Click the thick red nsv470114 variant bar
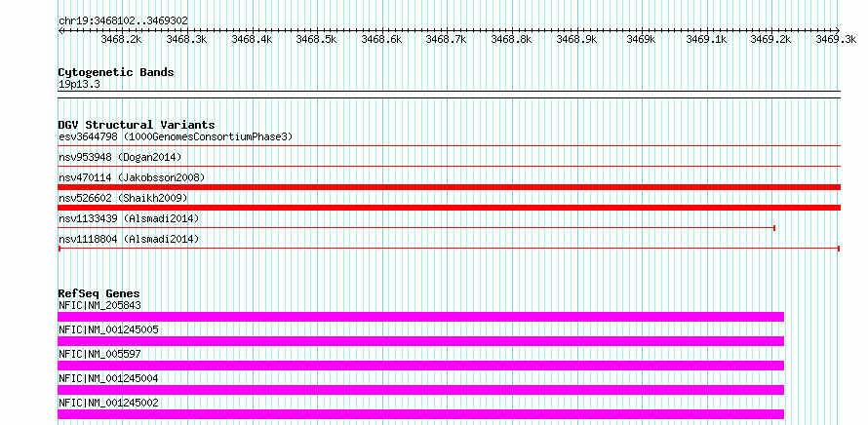Screen dimensions: 868x425 tap(449, 187)
